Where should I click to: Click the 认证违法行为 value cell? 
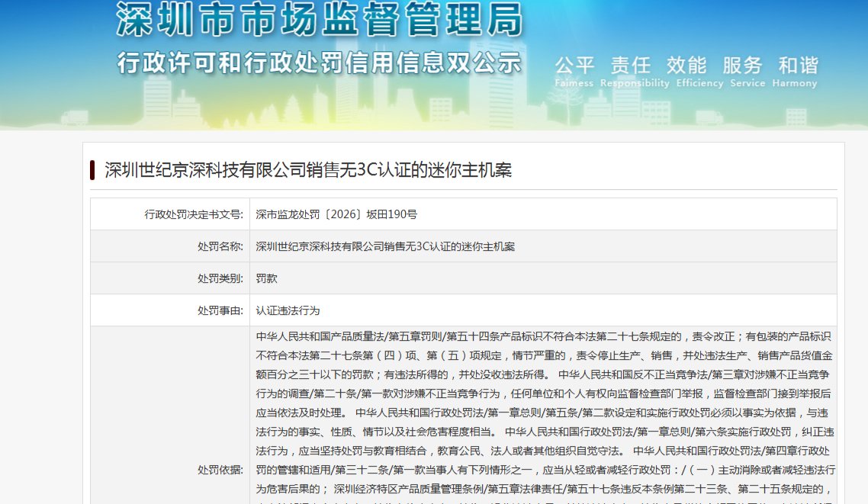point(543,310)
